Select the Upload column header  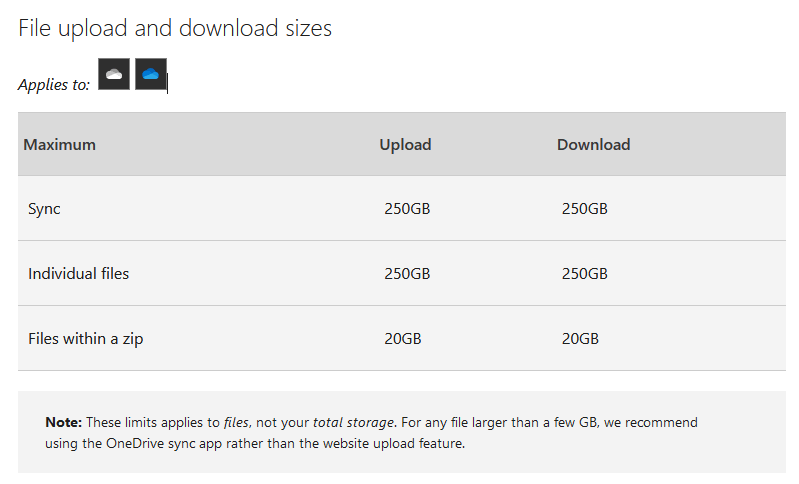click(405, 144)
